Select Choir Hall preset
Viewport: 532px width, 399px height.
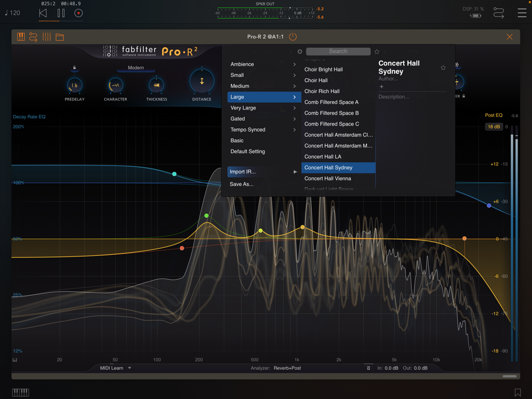(x=338, y=80)
